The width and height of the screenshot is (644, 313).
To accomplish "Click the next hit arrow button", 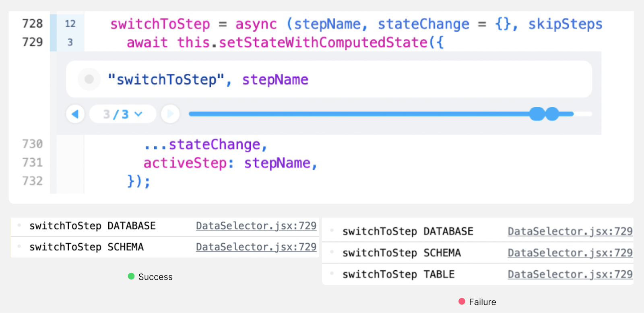I will point(170,114).
